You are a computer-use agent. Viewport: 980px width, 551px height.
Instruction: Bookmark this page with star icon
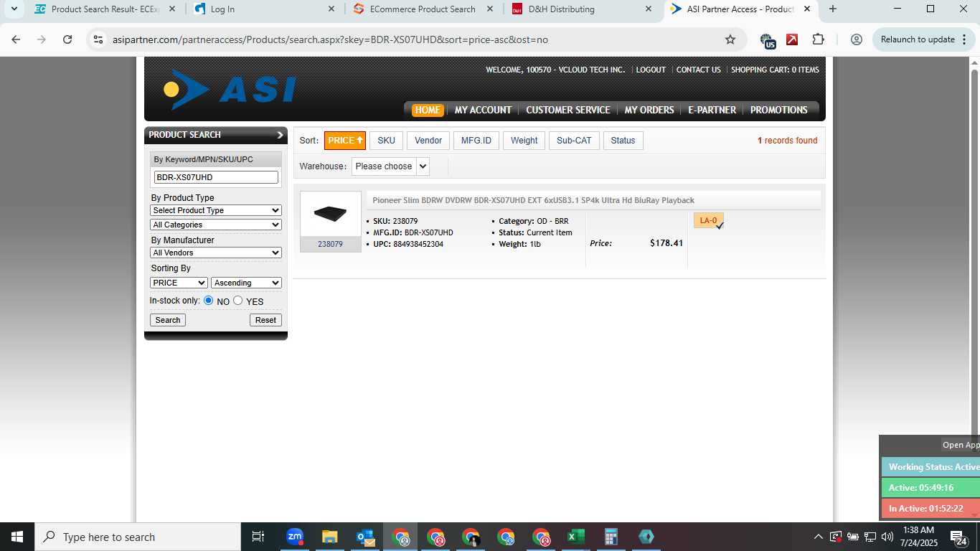pyautogui.click(x=730, y=39)
